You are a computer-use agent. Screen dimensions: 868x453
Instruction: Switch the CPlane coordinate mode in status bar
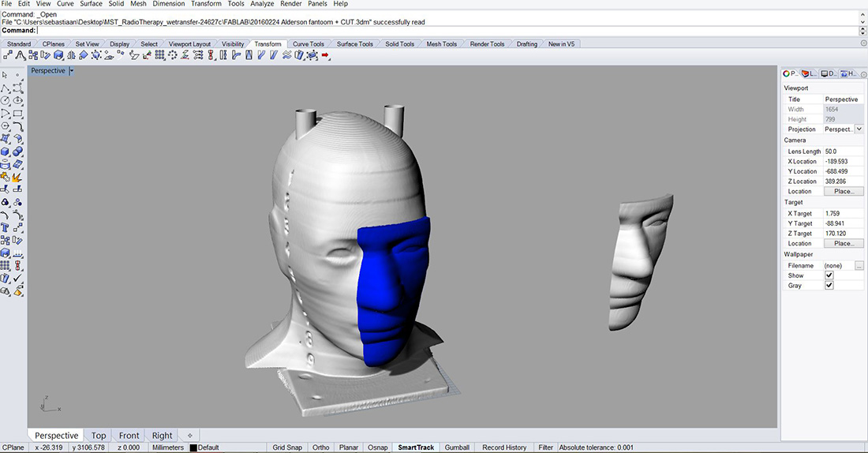[x=13, y=447]
